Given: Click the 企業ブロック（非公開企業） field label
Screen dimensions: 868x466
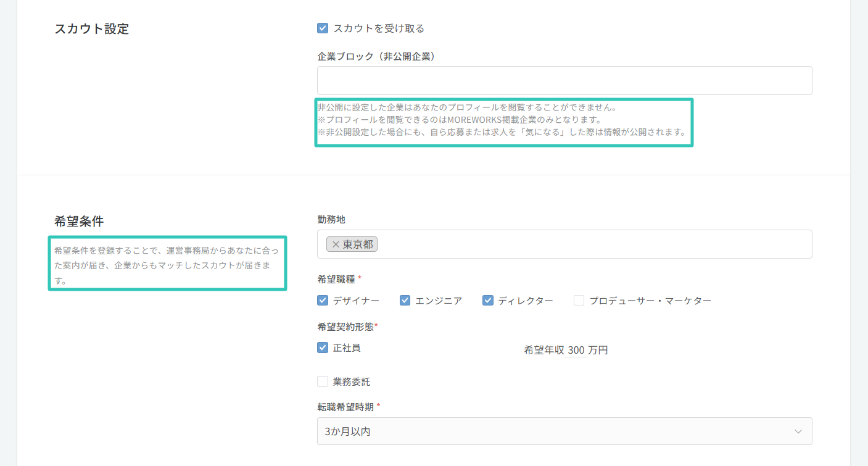Looking at the screenshot, I should tap(377, 56).
